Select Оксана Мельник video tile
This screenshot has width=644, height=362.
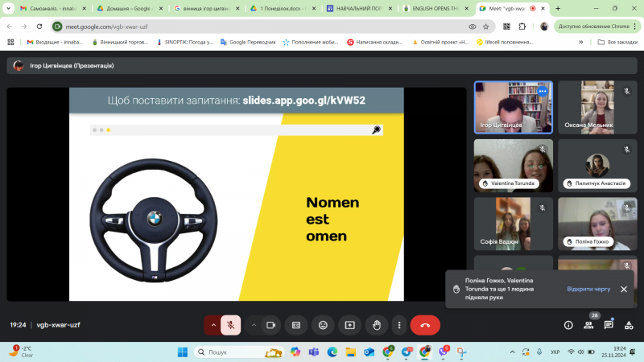click(x=597, y=108)
